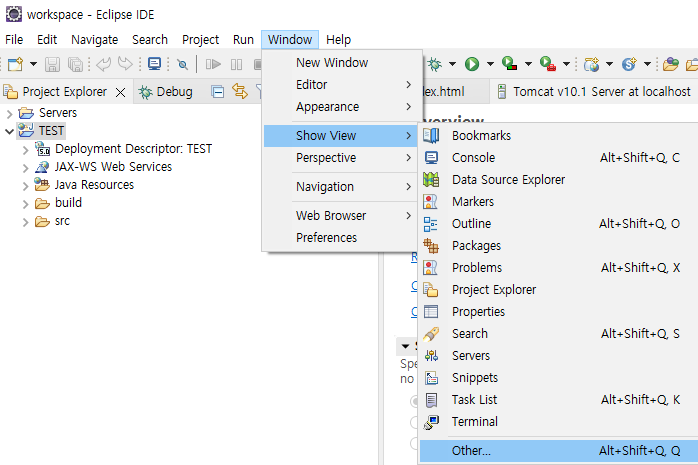Image resolution: width=698 pixels, height=465 pixels.
Task: Click the Task List icon
Action: (x=431, y=400)
